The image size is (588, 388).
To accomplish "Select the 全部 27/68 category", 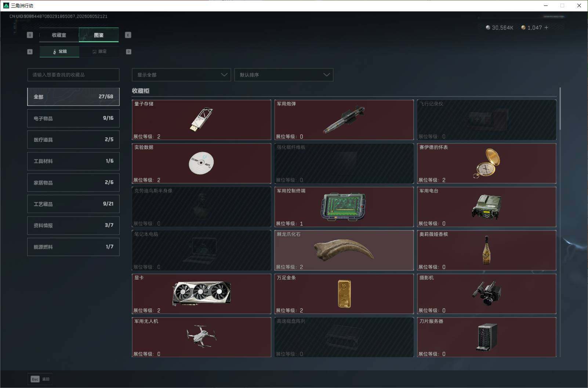I will 73,97.
